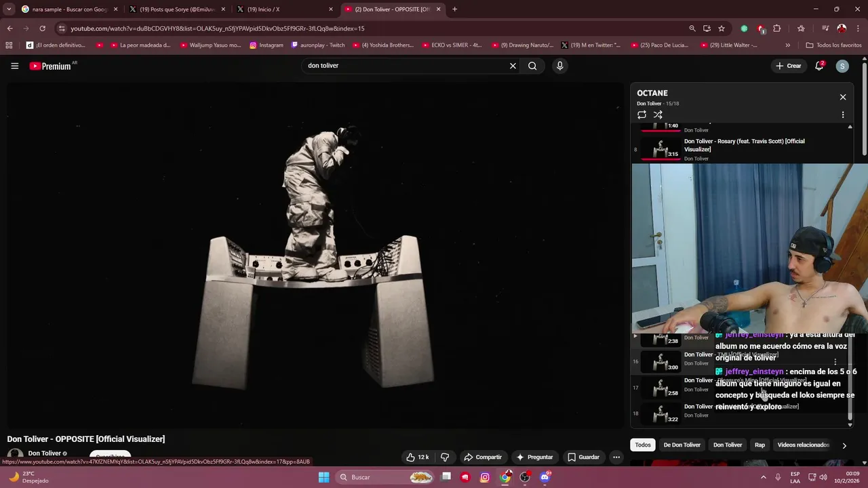Close the OCTANE playlist panel
The image size is (868, 488).
pyautogui.click(x=843, y=97)
